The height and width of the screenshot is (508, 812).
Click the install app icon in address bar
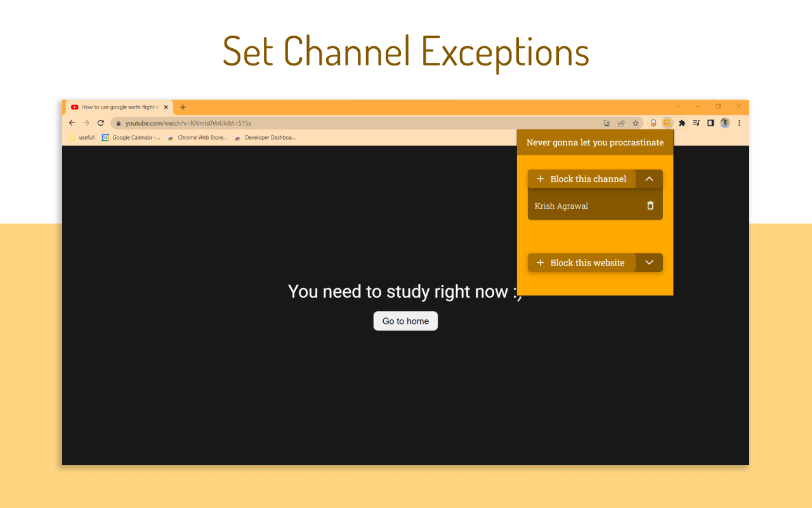[607, 123]
